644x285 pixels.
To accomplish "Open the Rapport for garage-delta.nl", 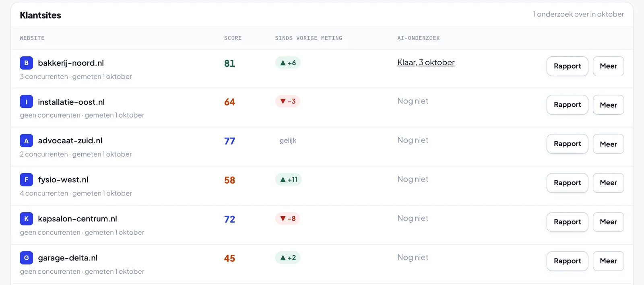I will tap(567, 261).
